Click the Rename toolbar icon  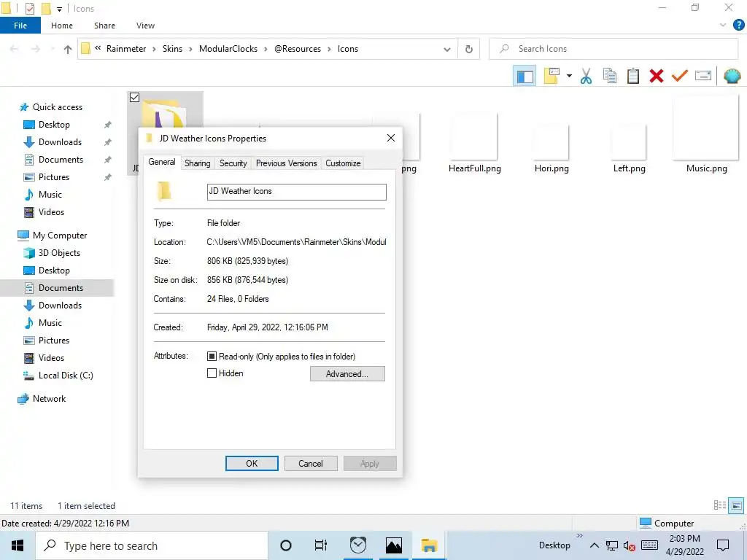(703, 76)
